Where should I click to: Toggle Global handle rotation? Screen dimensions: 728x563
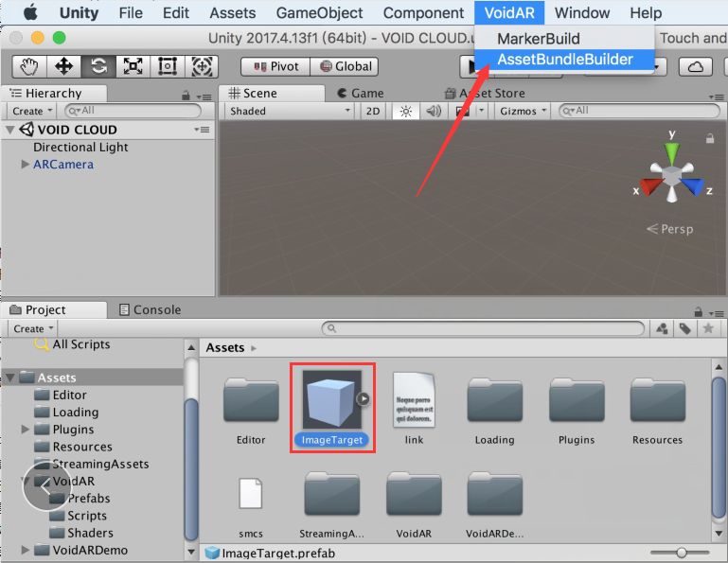(x=345, y=66)
